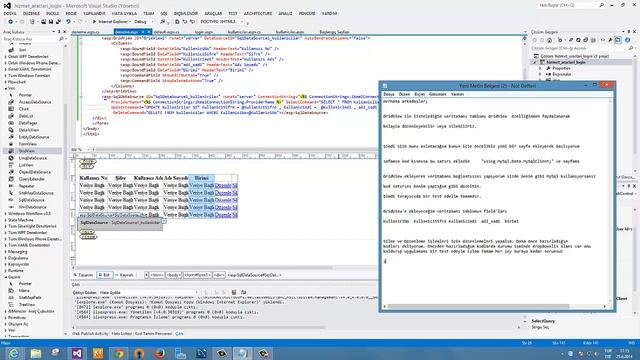Click the Properties wrench icon in Solution Explorer toolbar
Screen dimensions: 640x360
click(x=610, y=40)
